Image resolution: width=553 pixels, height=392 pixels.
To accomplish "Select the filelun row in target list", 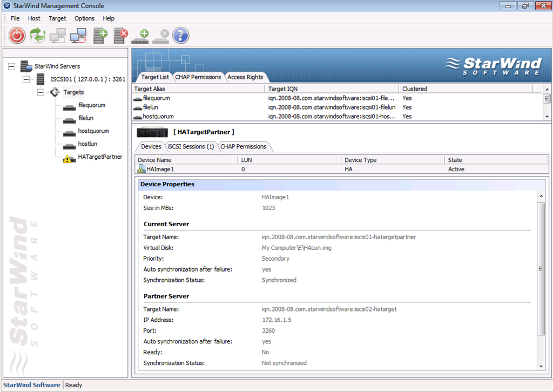I will [x=337, y=107].
